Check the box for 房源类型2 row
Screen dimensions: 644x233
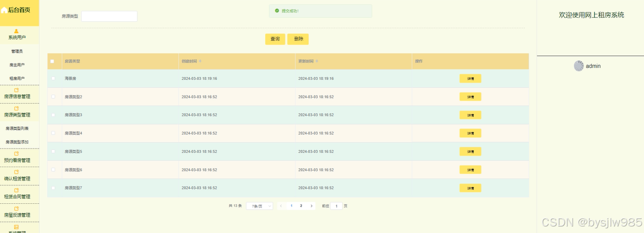53,97
